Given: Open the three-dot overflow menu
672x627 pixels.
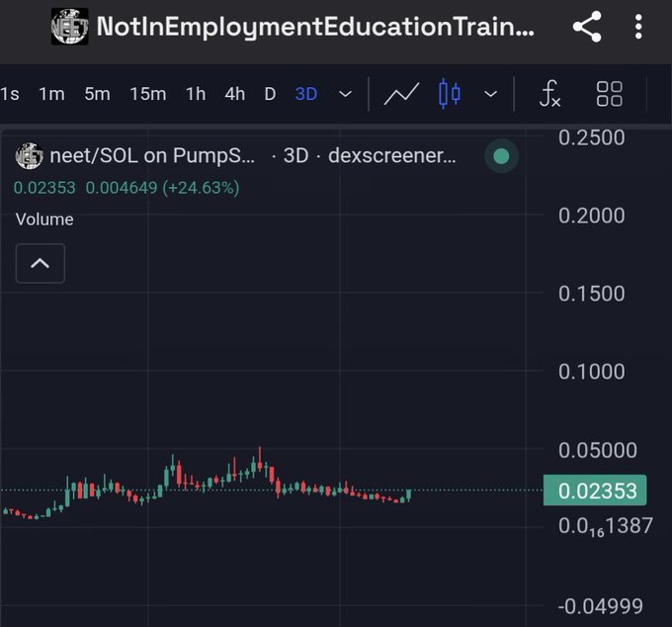Looking at the screenshot, I should click(638, 27).
